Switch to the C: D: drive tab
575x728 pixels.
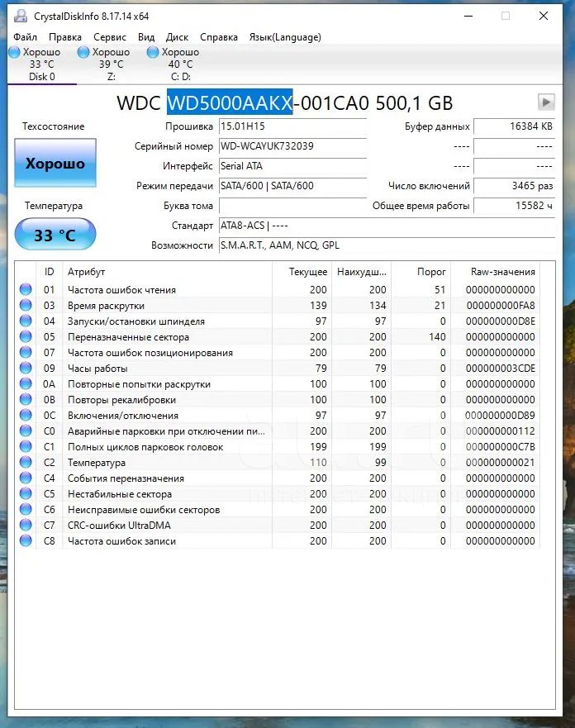[x=180, y=64]
